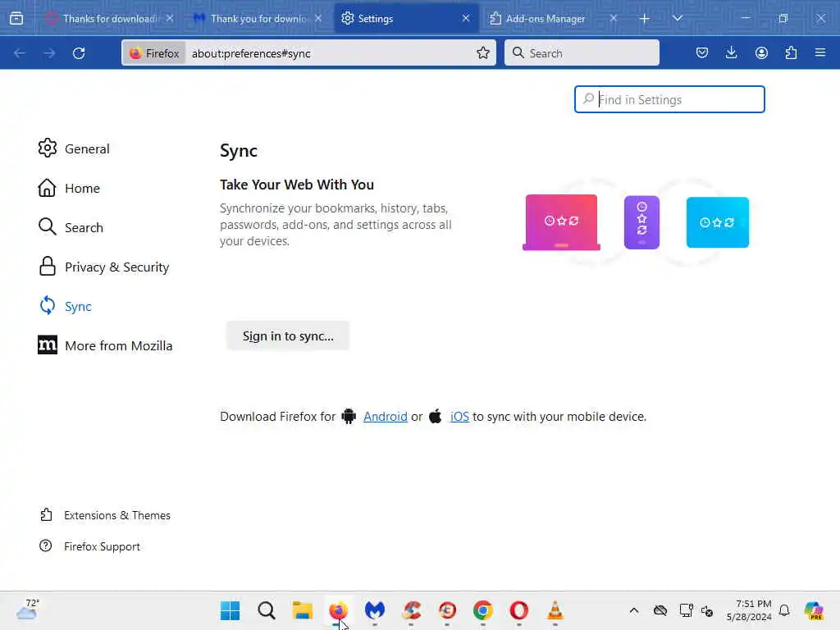Close the Settings tab
This screenshot has width=840, height=630.
pyautogui.click(x=466, y=19)
